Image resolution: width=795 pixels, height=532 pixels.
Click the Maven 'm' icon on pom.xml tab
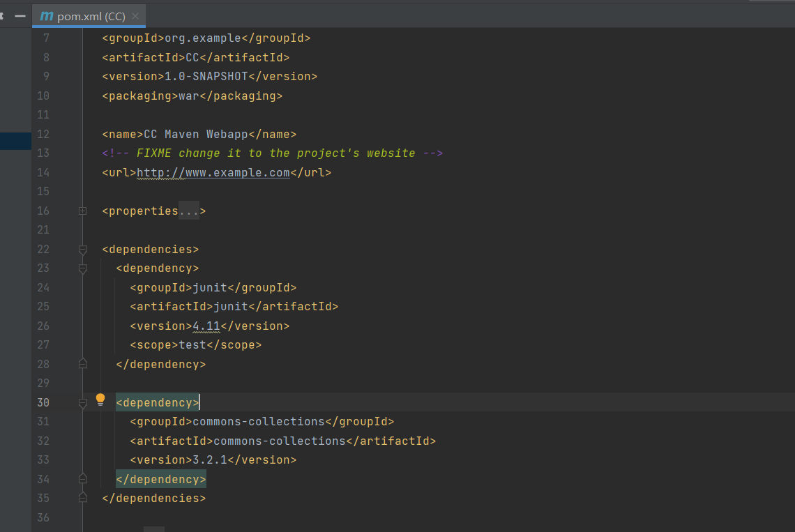pos(47,16)
